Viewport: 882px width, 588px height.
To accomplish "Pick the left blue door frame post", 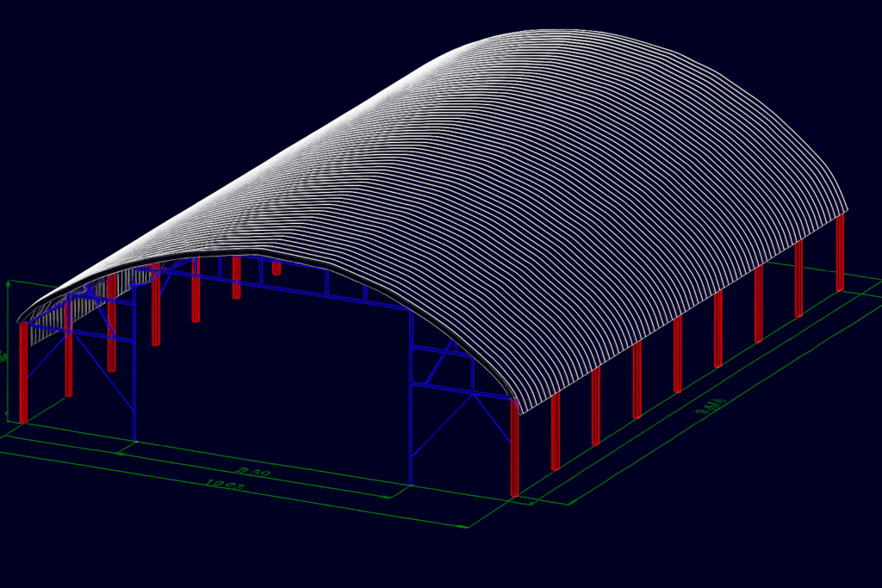I will point(134,362).
